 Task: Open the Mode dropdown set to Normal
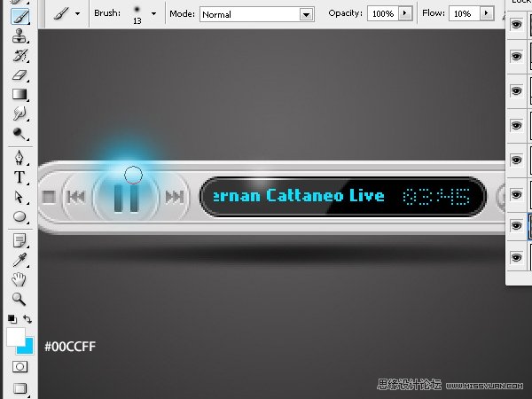[257, 14]
